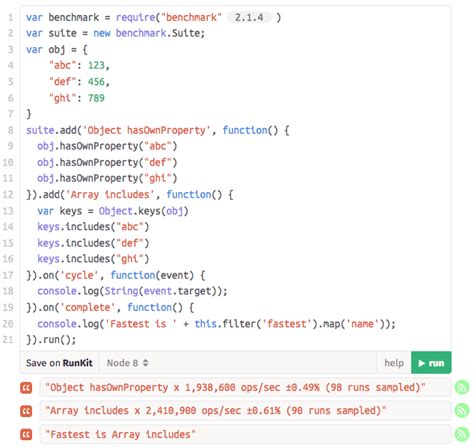Click green feed icon on last output row

[462, 434]
